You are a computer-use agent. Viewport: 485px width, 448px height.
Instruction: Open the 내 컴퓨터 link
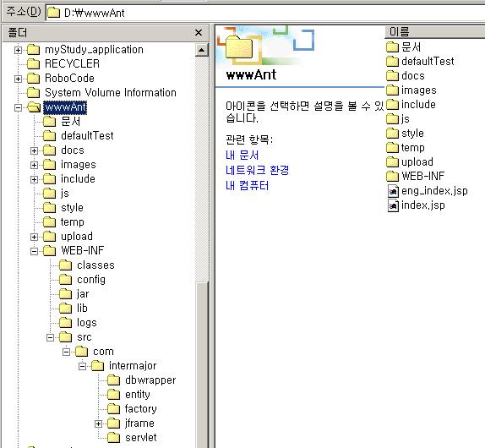pyautogui.click(x=247, y=186)
